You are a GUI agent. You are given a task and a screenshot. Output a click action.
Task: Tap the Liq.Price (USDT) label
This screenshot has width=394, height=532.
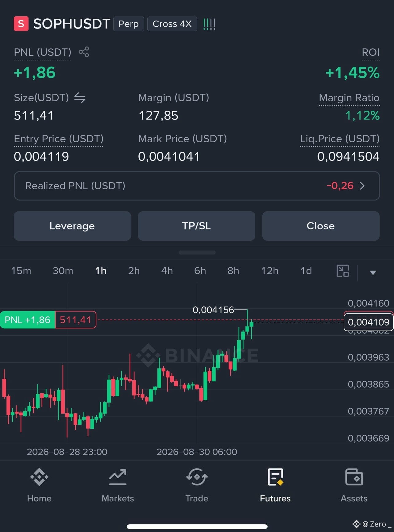pos(340,139)
